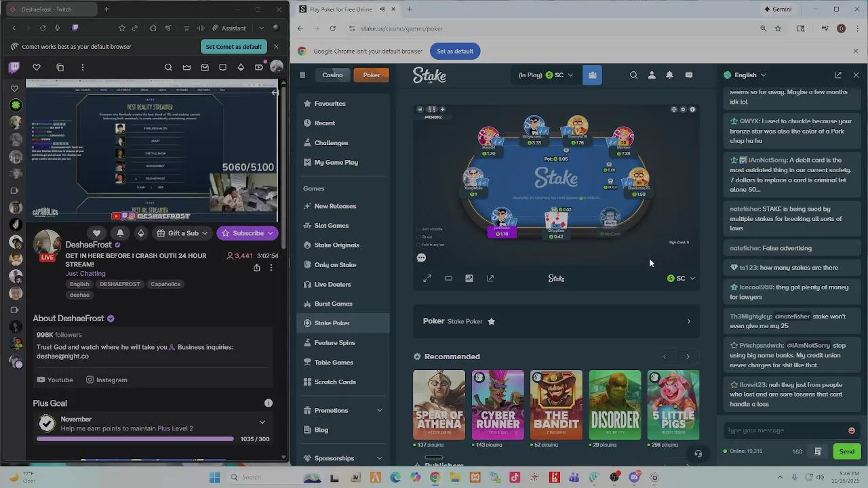Toggle theatre mode icon under poker table

point(448,278)
